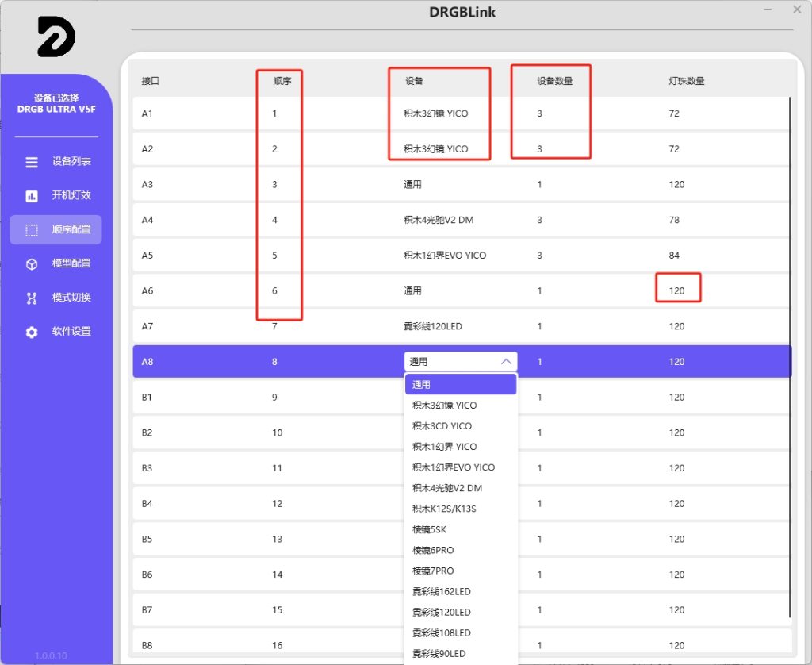Choose 通用 highlighted option in dropdown list
The image size is (812, 665).
tap(461, 384)
